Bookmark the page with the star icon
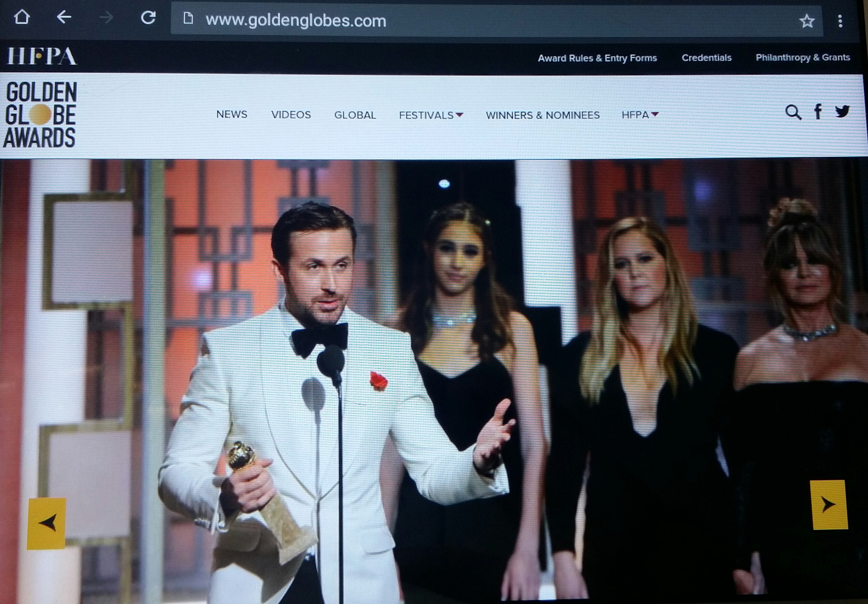 click(806, 21)
